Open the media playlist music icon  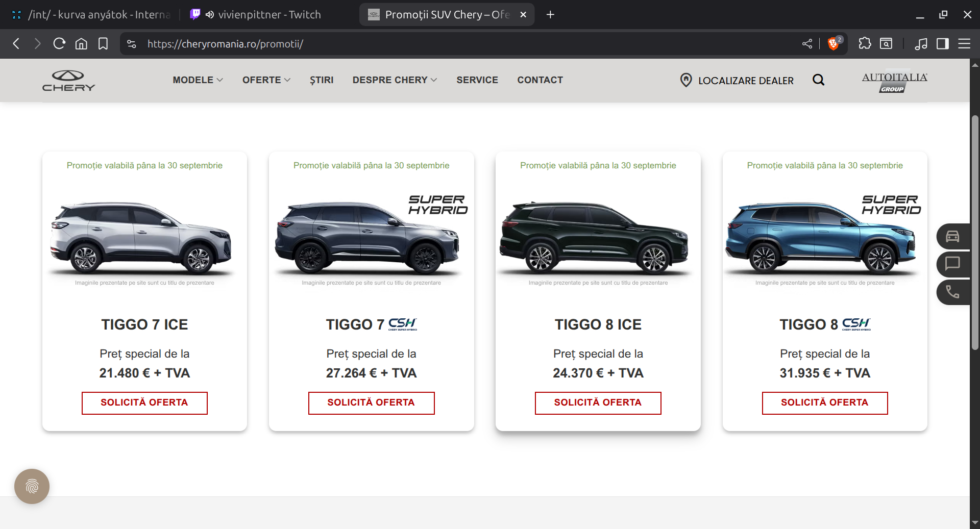pos(921,44)
